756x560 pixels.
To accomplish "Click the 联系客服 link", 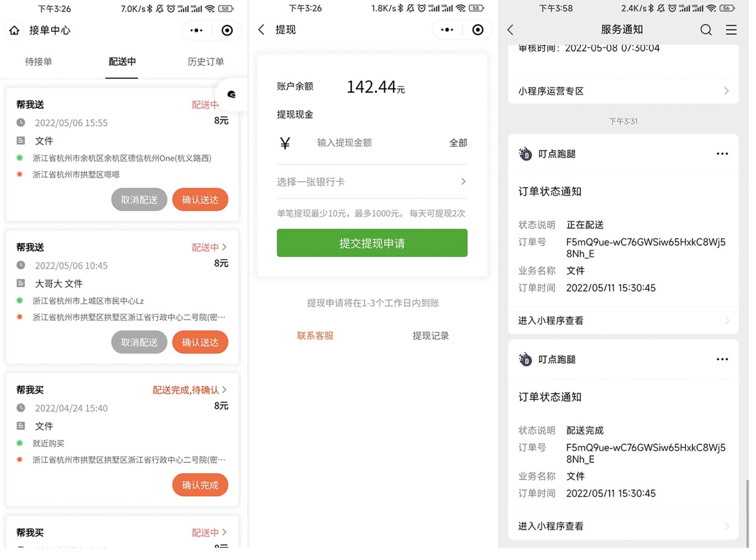I will coord(314,335).
